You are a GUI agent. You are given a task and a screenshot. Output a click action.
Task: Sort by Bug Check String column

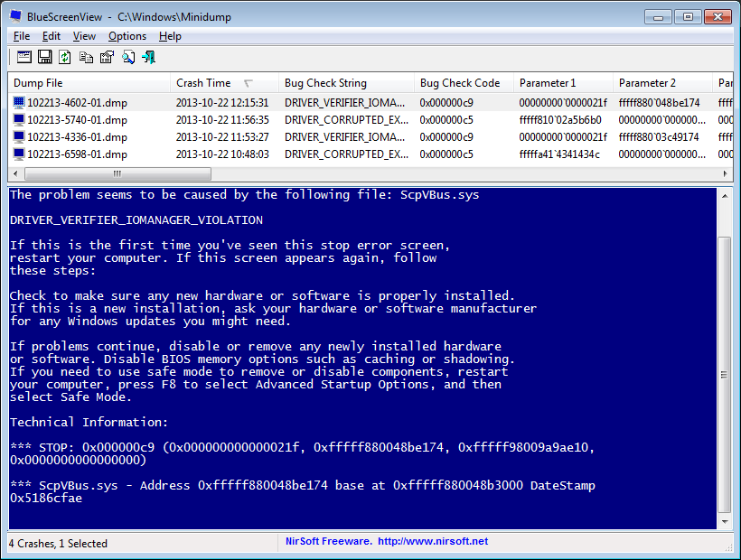(x=346, y=83)
